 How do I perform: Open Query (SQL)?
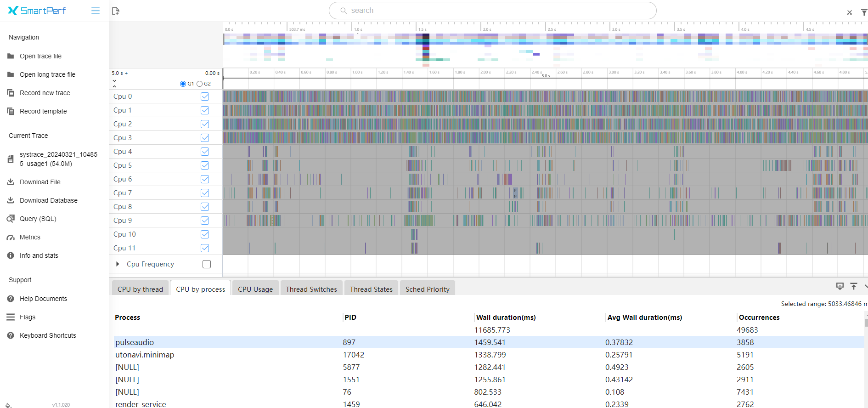38,219
